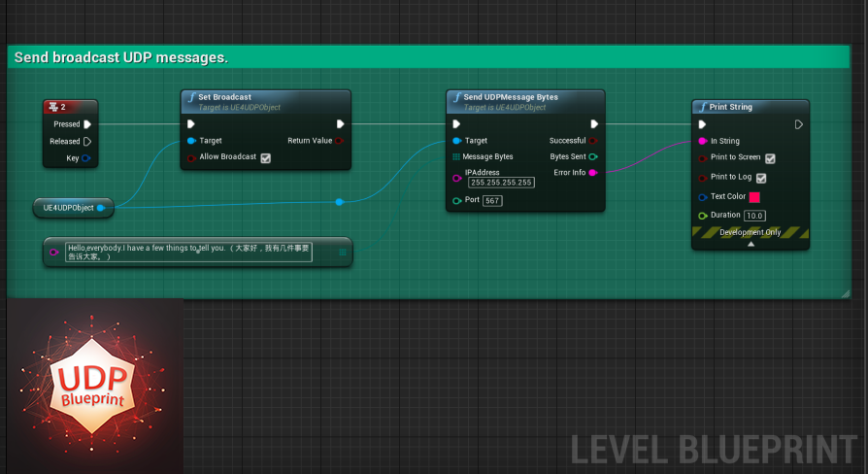Click Return Value pin on Set Broadcast
Screen dimensions: 868x474
point(339,141)
